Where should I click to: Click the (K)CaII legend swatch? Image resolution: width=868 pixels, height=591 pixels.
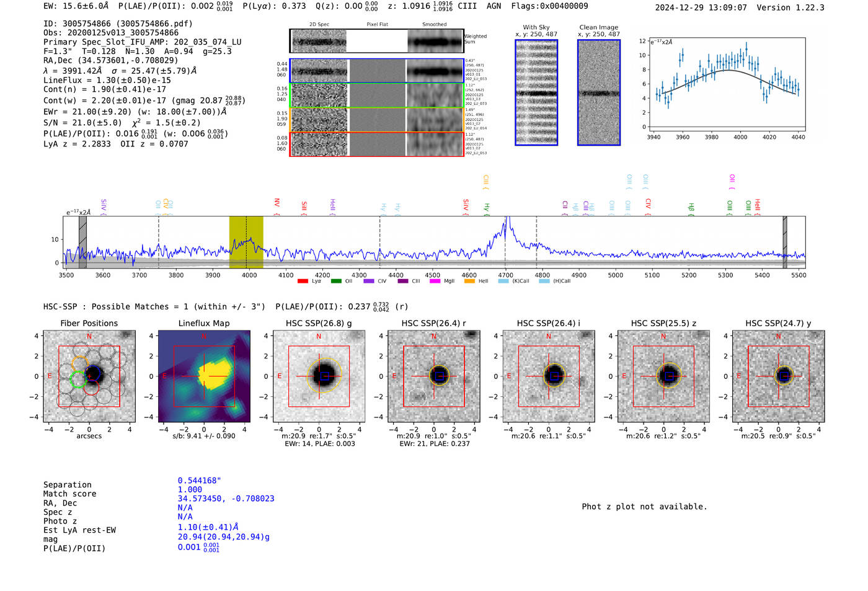coord(503,281)
